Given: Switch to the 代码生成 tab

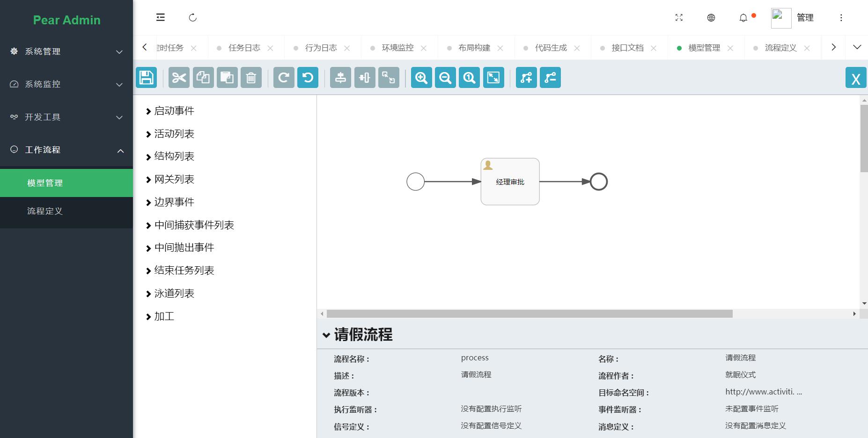Looking at the screenshot, I should tap(551, 48).
